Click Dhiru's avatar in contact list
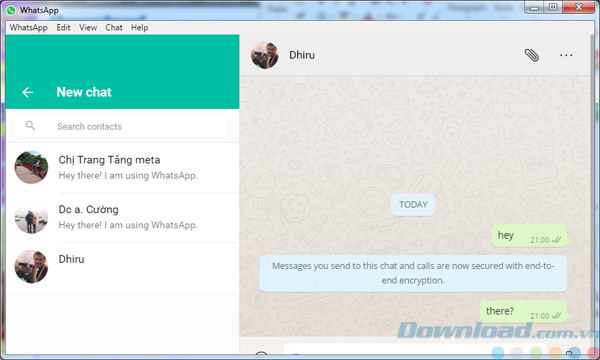This screenshot has width=600, height=360. [x=31, y=267]
